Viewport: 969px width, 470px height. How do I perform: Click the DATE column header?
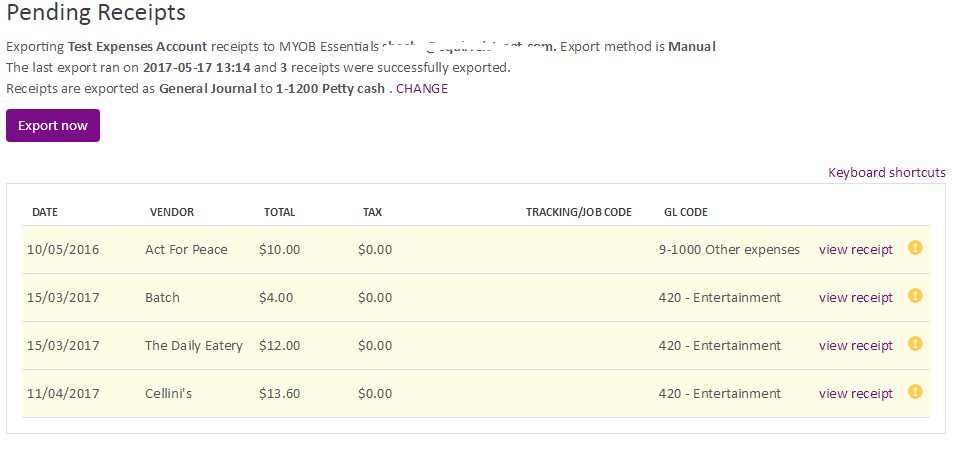pos(44,212)
